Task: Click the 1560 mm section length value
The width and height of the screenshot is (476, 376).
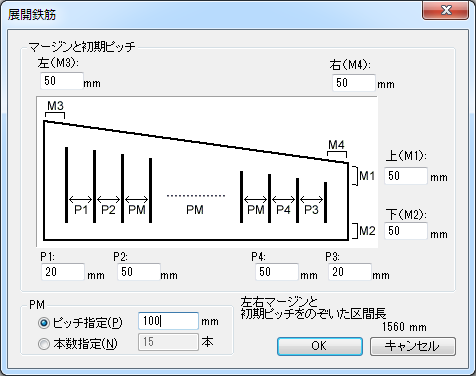Action: 404,327
